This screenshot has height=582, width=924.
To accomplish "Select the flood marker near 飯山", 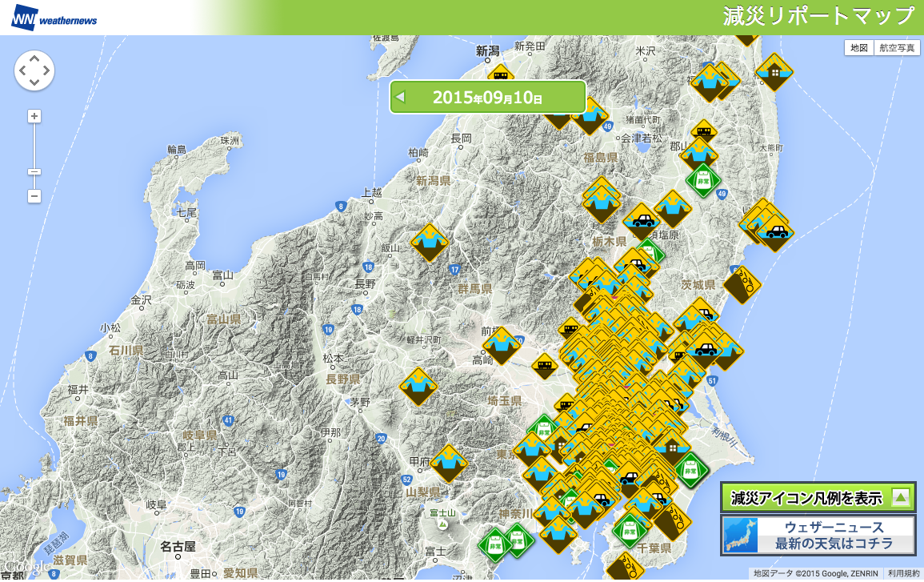I will pos(430,241).
